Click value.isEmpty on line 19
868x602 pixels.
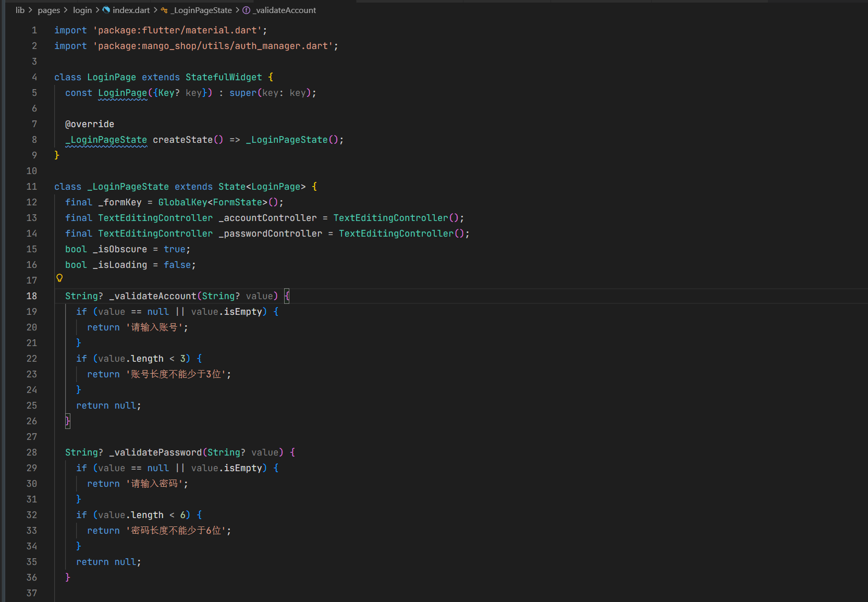tap(227, 312)
